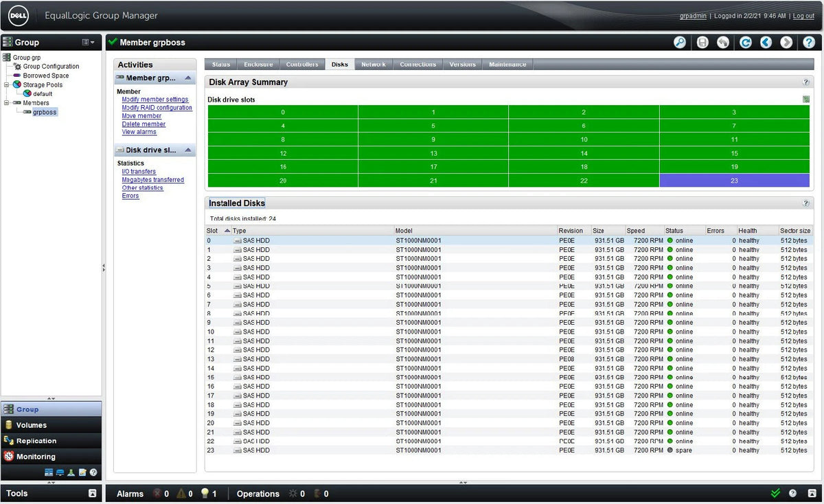Select green disk slot 0 tile
The height and width of the screenshot is (504, 824).
point(283,112)
